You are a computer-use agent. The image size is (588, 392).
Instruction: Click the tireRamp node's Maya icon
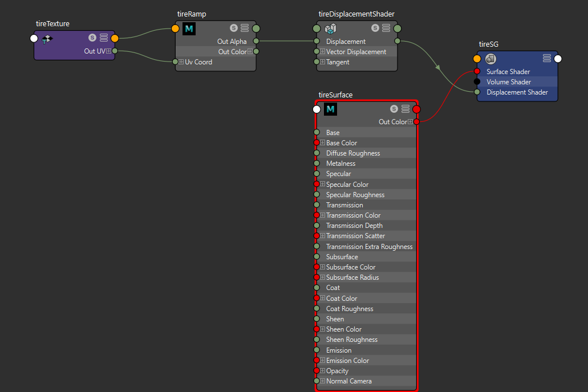(189, 28)
